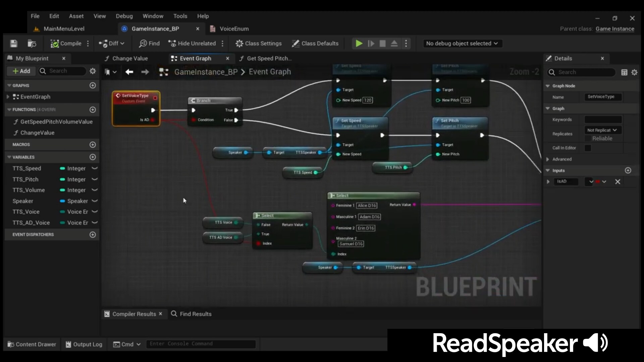Viewport: 644px width, 362px height.
Task: Click the Browse to asset icon
Action: coord(32,43)
